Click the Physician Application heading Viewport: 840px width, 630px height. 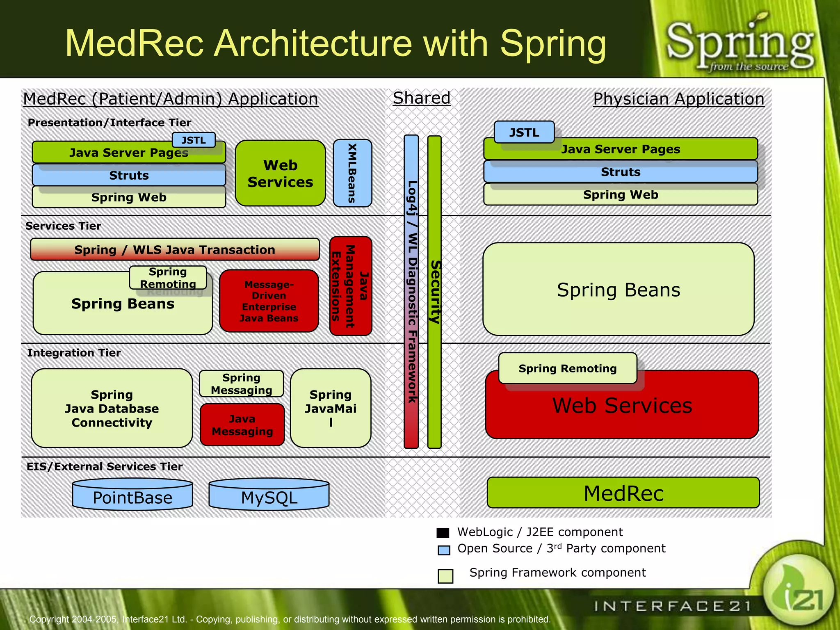pos(678,99)
